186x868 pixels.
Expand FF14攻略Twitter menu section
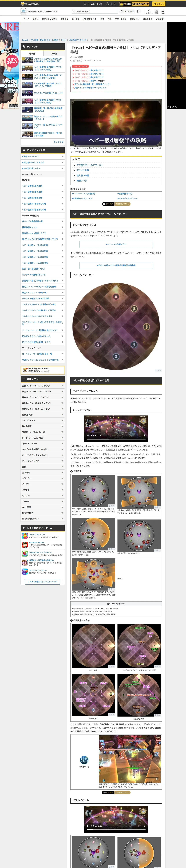[43, 519]
